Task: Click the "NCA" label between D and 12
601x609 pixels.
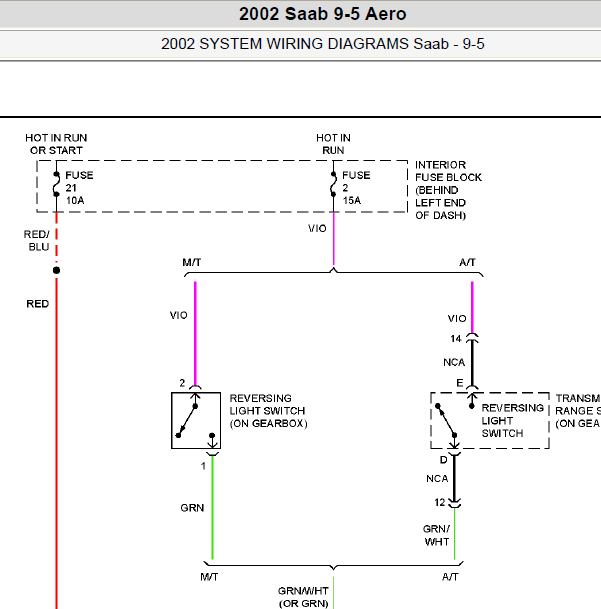Action: click(x=437, y=479)
